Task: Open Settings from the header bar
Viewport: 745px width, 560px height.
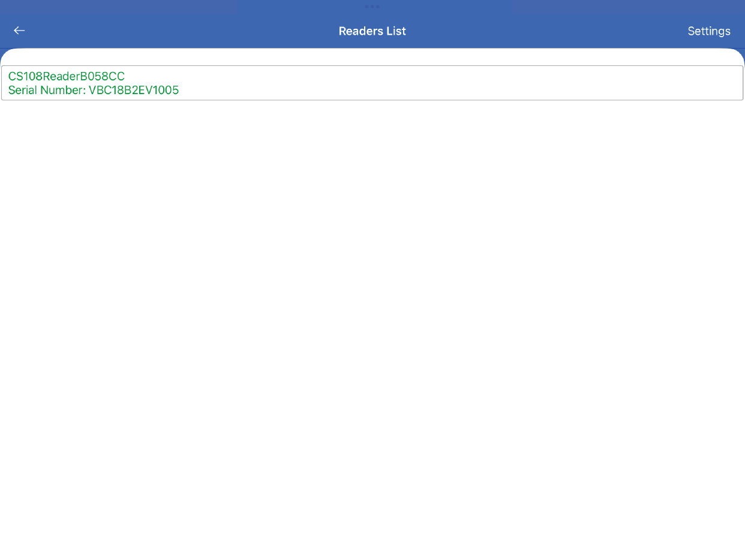Action: (x=708, y=31)
